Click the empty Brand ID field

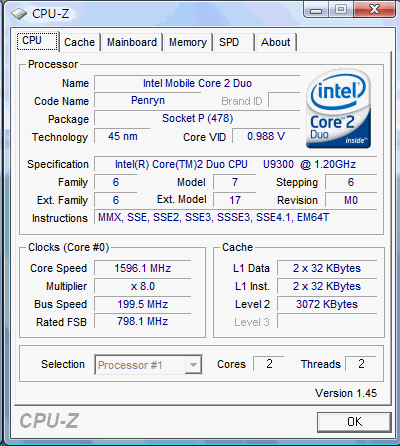point(284,101)
